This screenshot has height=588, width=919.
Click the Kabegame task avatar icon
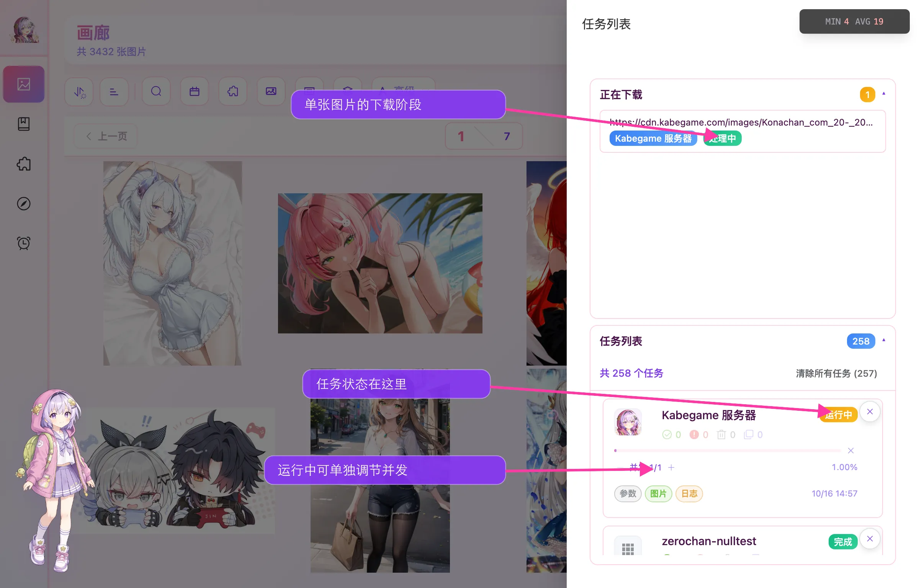point(628,422)
